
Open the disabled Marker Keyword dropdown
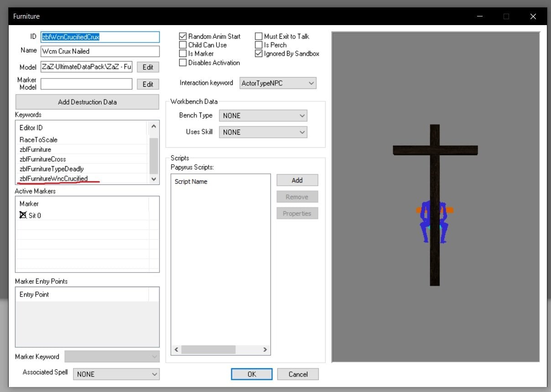[112, 356]
